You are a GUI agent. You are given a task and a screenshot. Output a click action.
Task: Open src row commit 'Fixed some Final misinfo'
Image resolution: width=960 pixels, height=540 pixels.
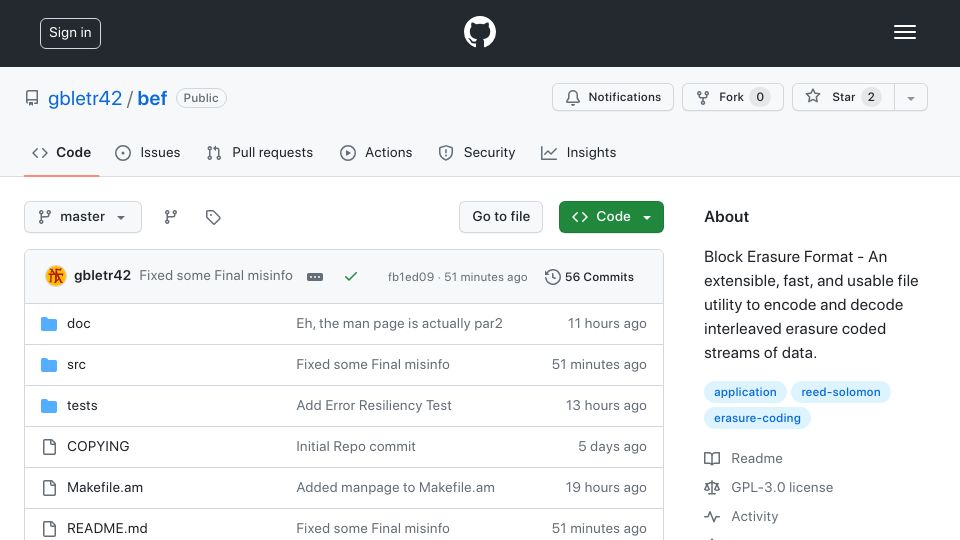point(373,364)
